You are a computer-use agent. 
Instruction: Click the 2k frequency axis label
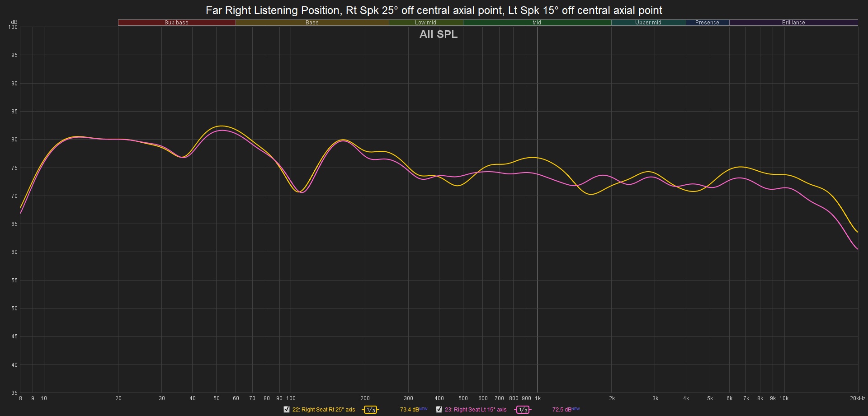point(612,398)
